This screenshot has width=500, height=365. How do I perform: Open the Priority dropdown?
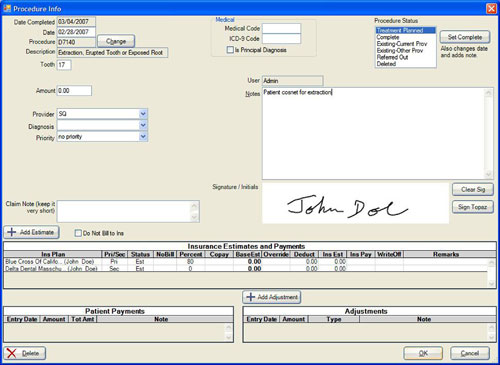[x=143, y=137]
